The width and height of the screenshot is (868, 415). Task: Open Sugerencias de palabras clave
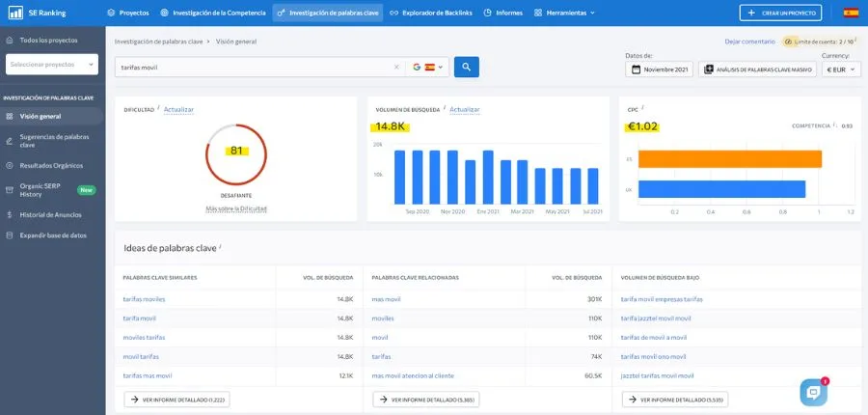pos(55,140)
